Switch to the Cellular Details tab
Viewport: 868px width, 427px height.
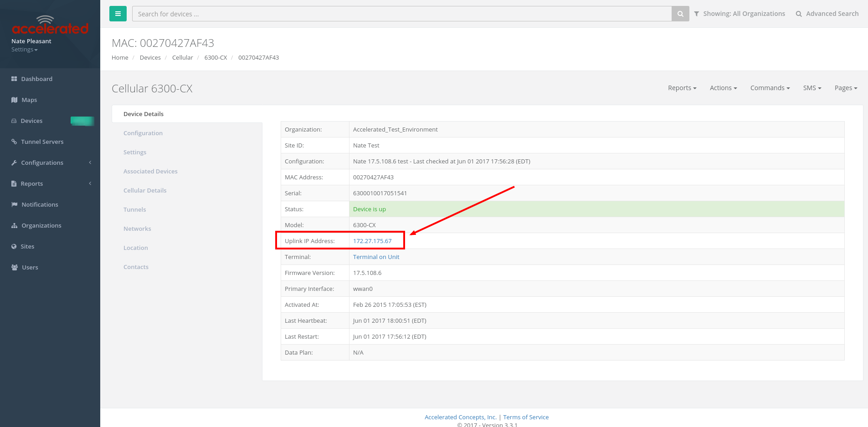click(145, 190)
